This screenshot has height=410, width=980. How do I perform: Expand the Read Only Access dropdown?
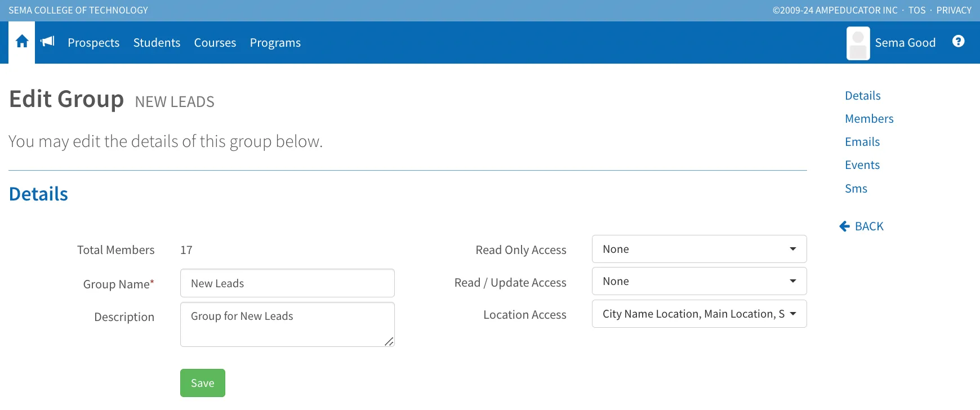[x=699, y=249]
